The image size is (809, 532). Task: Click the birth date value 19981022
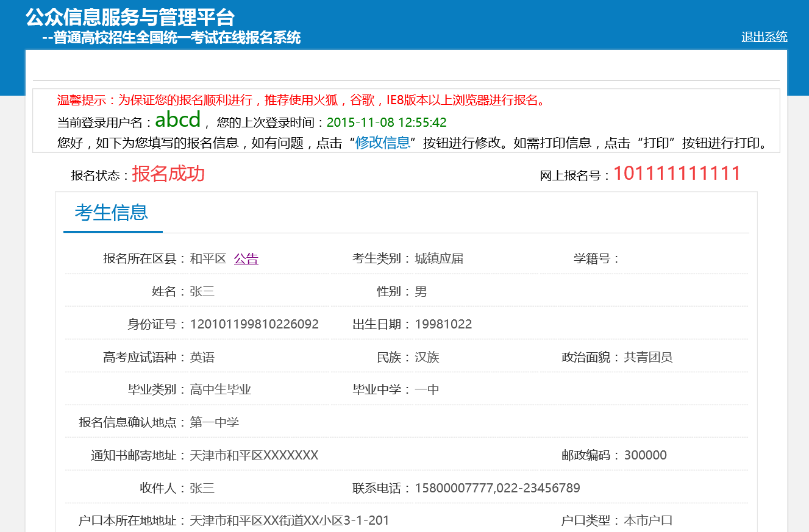point(443,324)
